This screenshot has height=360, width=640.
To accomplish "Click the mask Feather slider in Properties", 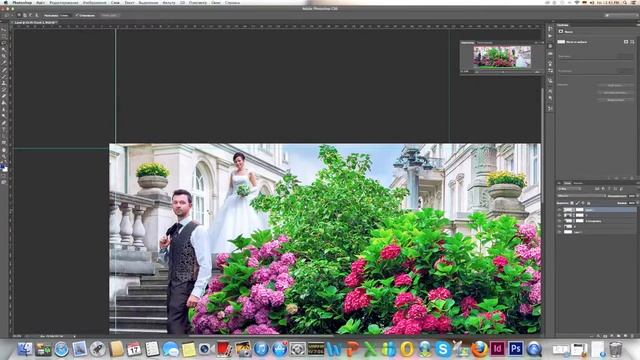I will [x=596, y=75].
